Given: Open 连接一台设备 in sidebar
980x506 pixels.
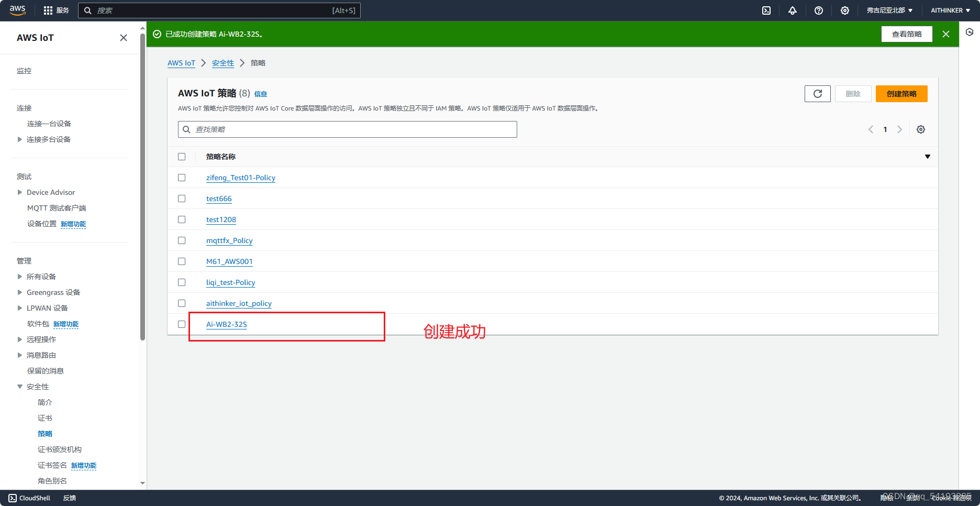Looking at the screenshot, I should (x=49, y=124).
